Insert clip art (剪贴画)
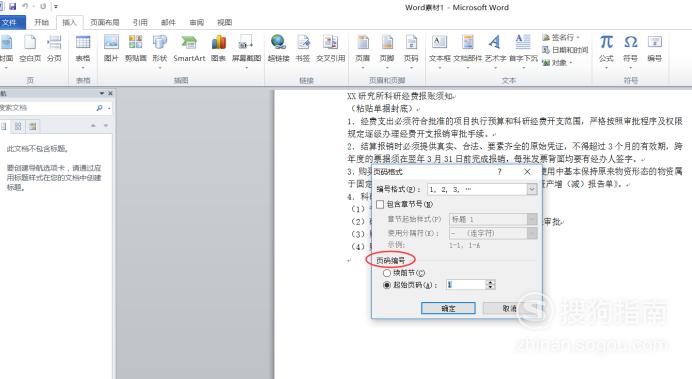The height and width of the screenshot is (379, 692). [135, 49]
